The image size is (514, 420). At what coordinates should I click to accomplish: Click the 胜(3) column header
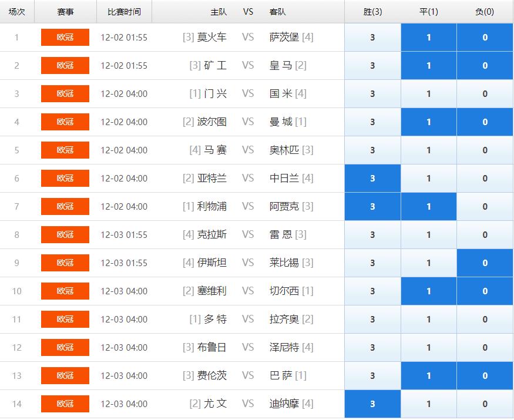click(372, 12)
